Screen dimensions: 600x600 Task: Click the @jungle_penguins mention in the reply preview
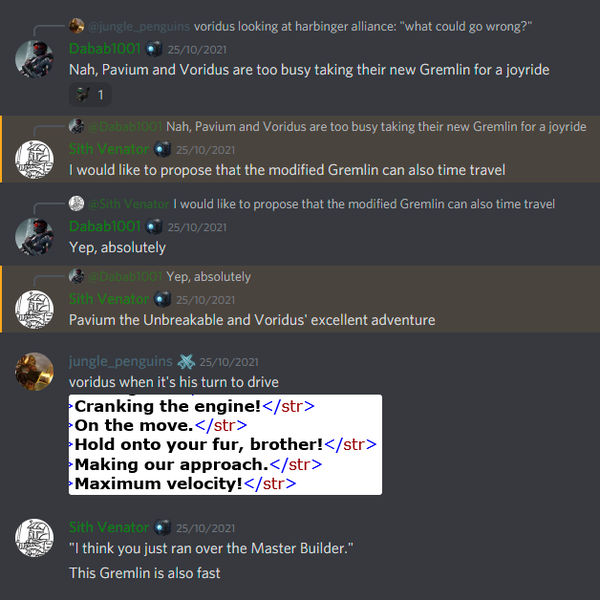coord(139,26)
